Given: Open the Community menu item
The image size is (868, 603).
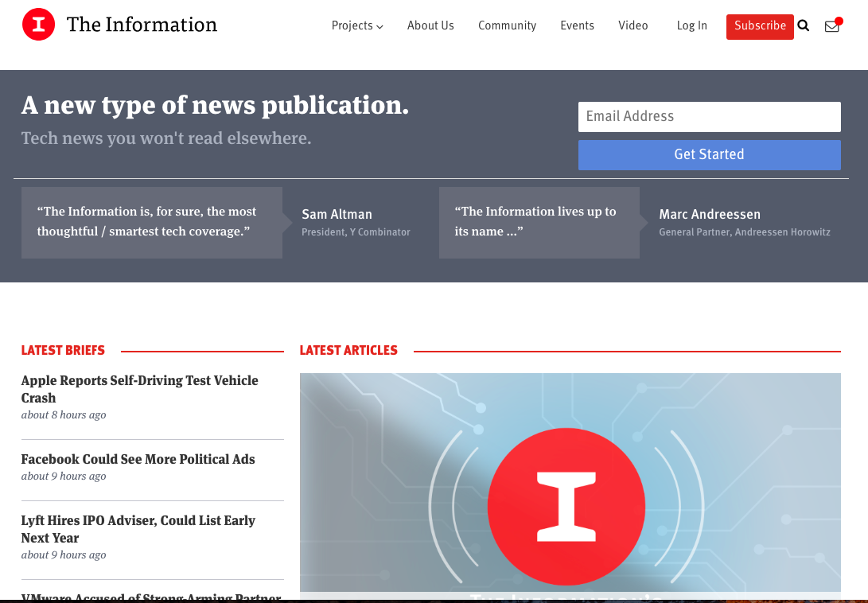Looking at the screenshot, I should [x=507, y=26].
